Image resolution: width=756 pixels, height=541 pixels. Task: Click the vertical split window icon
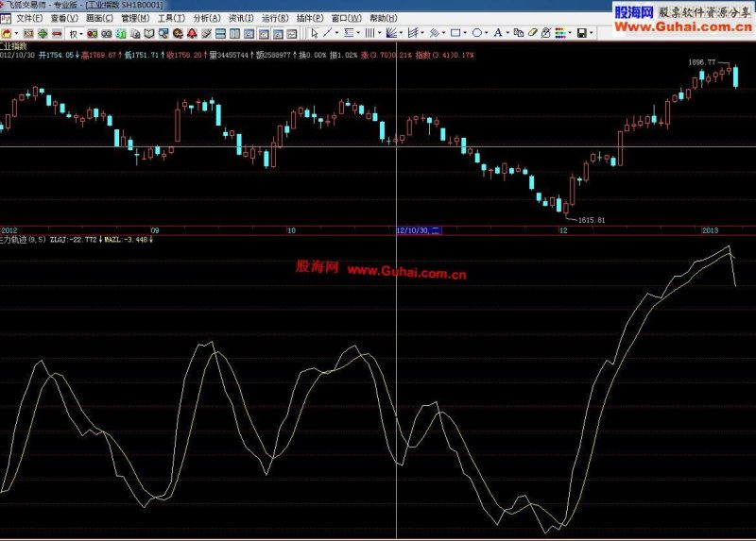(x=234, y=33)
